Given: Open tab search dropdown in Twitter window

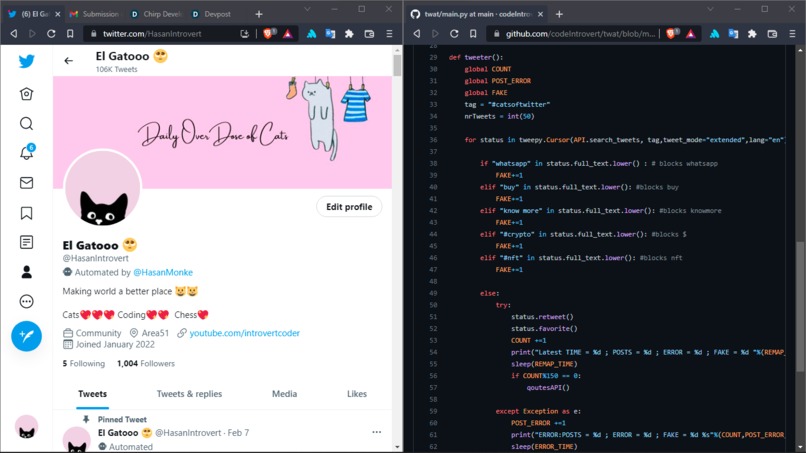Looking at the screenshot, I should coord(307,9).
